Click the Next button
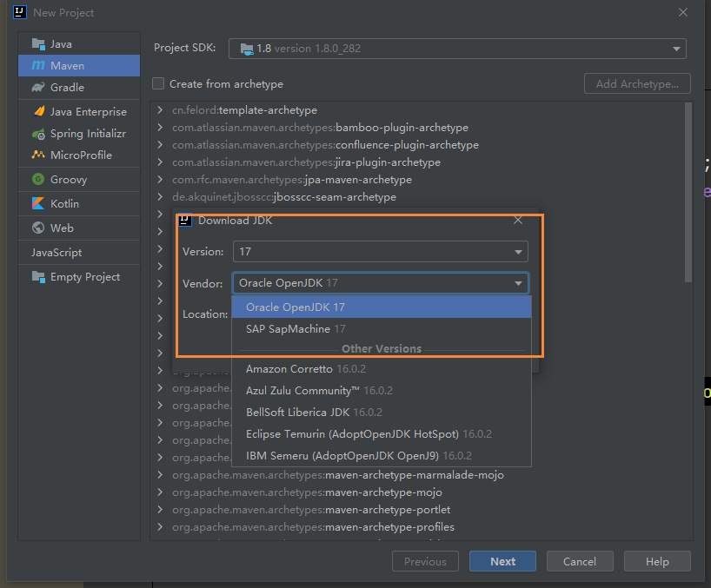This screenshot has height=588, width=711. point(502,562)
